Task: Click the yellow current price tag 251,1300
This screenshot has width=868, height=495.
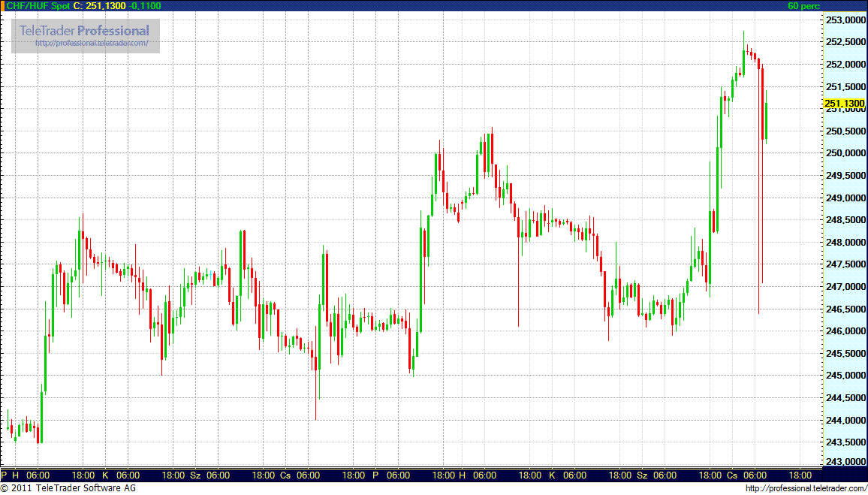Action: point(844,103)
